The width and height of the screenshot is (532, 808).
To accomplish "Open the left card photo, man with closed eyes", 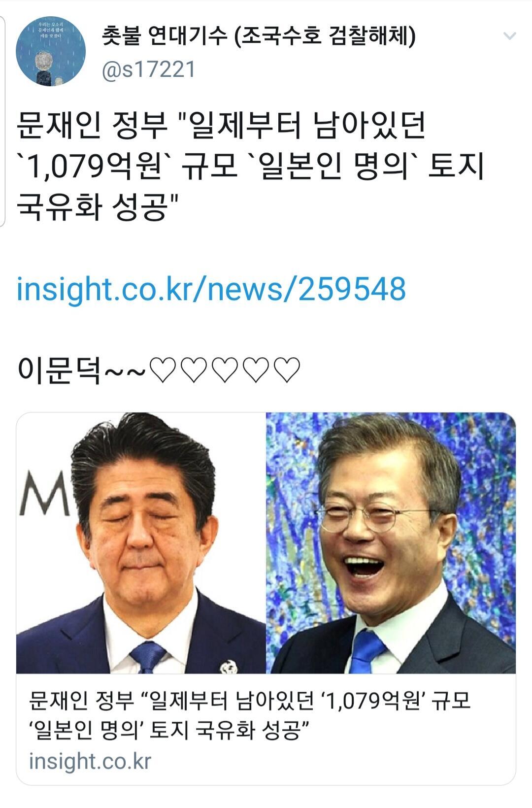I will tap(141, 543).
